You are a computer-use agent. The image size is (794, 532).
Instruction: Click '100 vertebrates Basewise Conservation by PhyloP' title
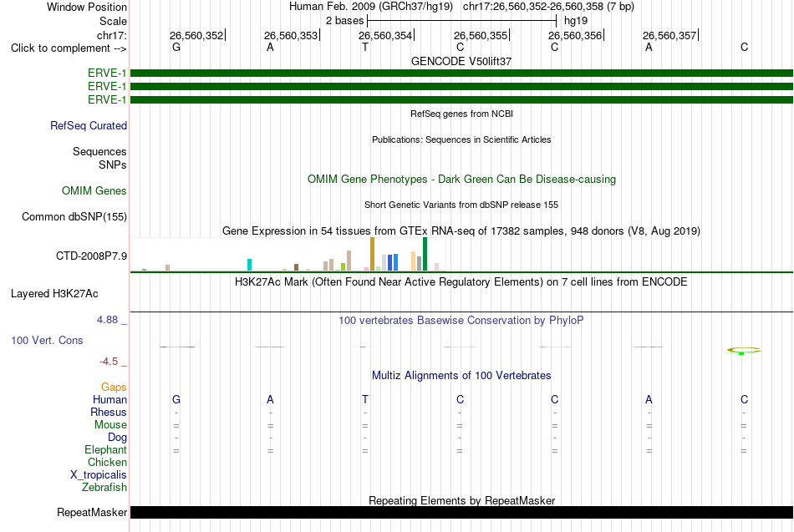[x=461, y=321]
